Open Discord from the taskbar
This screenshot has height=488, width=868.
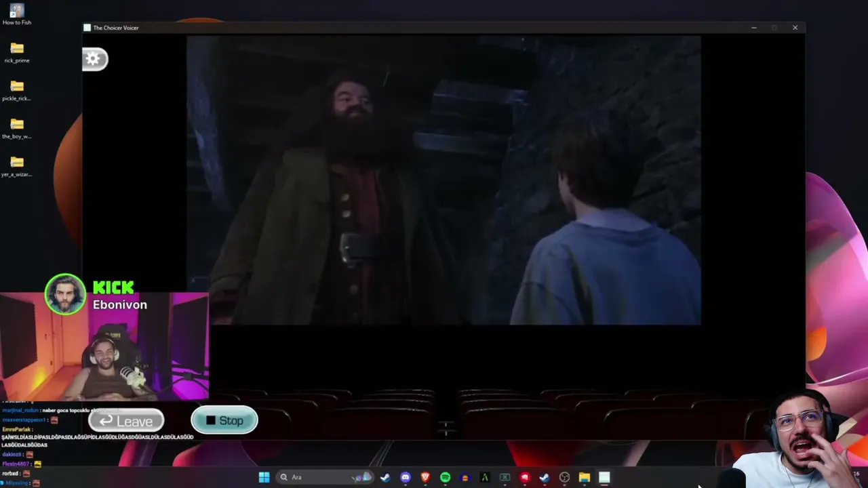pyautogui.click(x=406, y=477)
